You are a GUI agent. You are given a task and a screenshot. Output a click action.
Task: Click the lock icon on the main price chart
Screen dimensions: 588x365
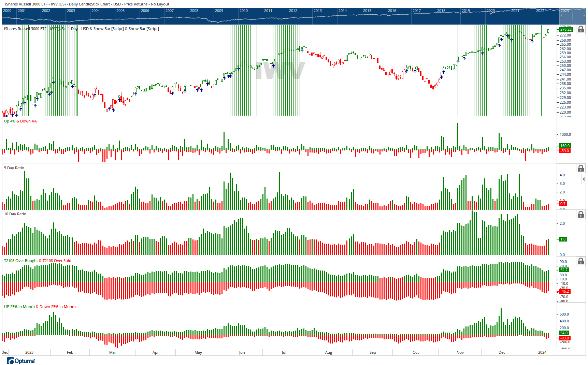[580, 30]
